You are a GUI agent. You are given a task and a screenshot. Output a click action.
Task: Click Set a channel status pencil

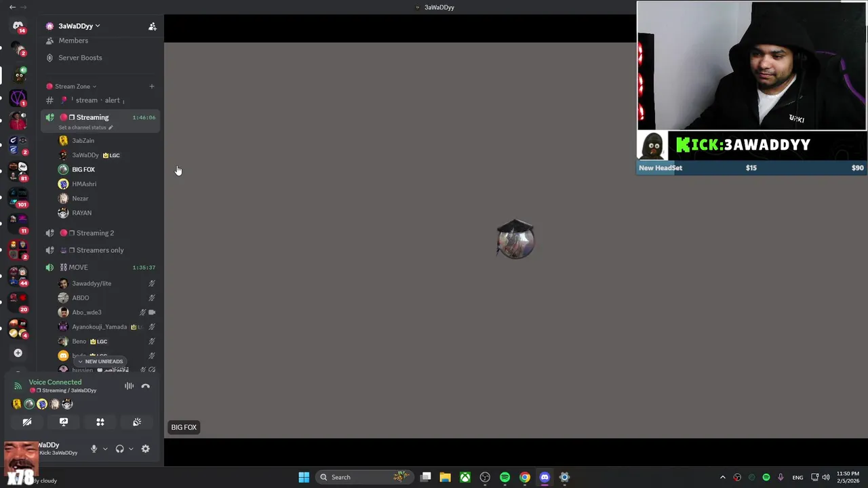(x=111, y=127)
